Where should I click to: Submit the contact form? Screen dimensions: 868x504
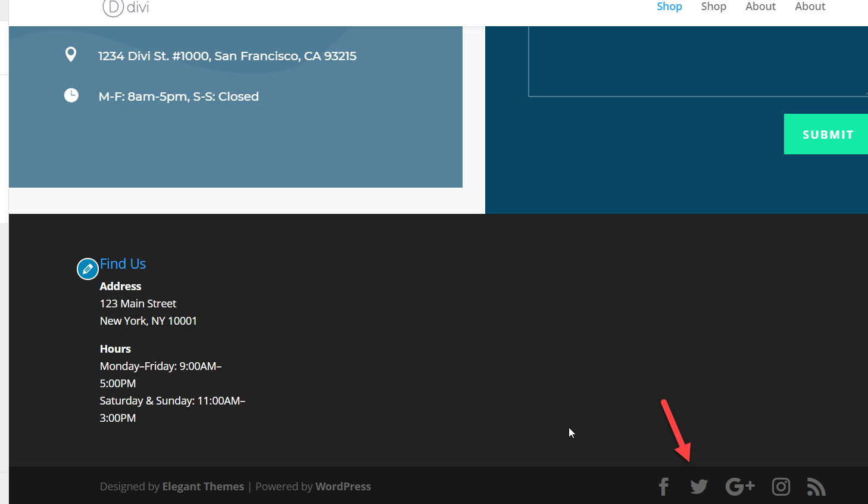[826, 134]
